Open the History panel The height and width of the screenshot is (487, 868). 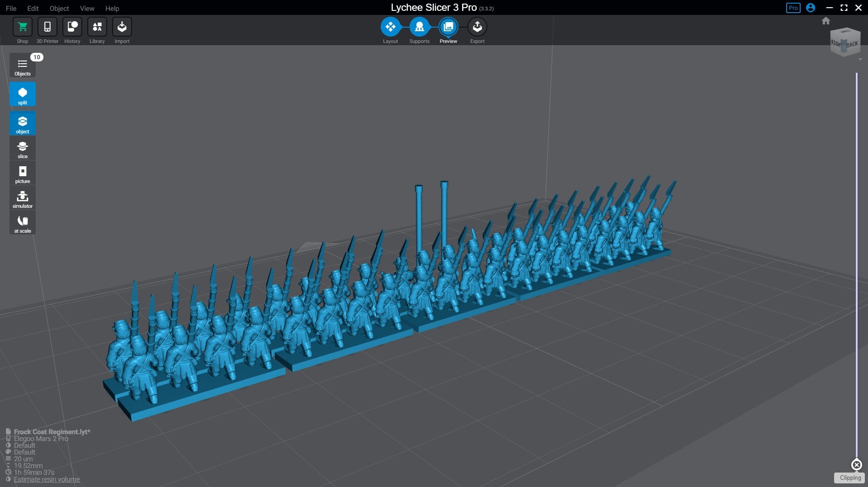(72, 28)
